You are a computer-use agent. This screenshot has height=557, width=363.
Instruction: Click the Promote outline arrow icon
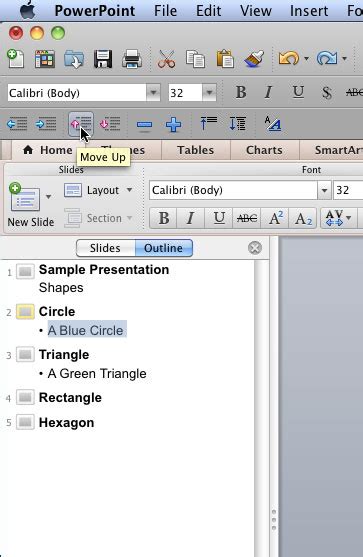coord(17,124)
